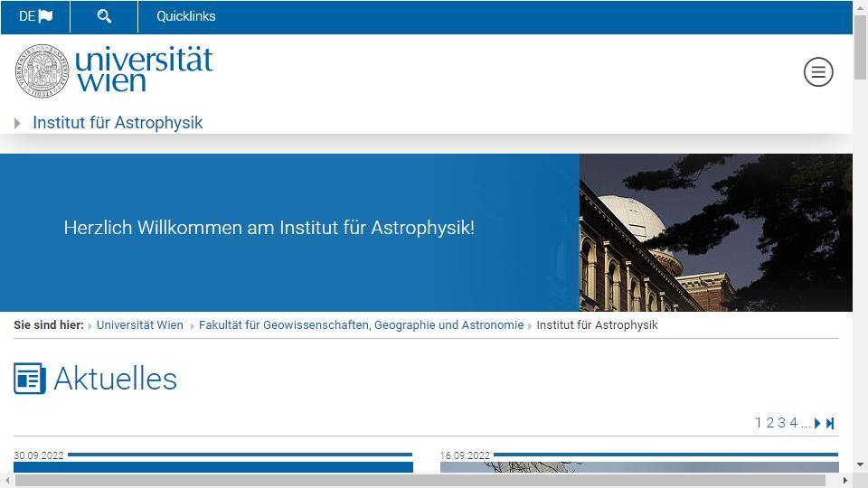868x488 pixels.
Task: Open search with the magnifier icon
Action: tap(104, 16)
